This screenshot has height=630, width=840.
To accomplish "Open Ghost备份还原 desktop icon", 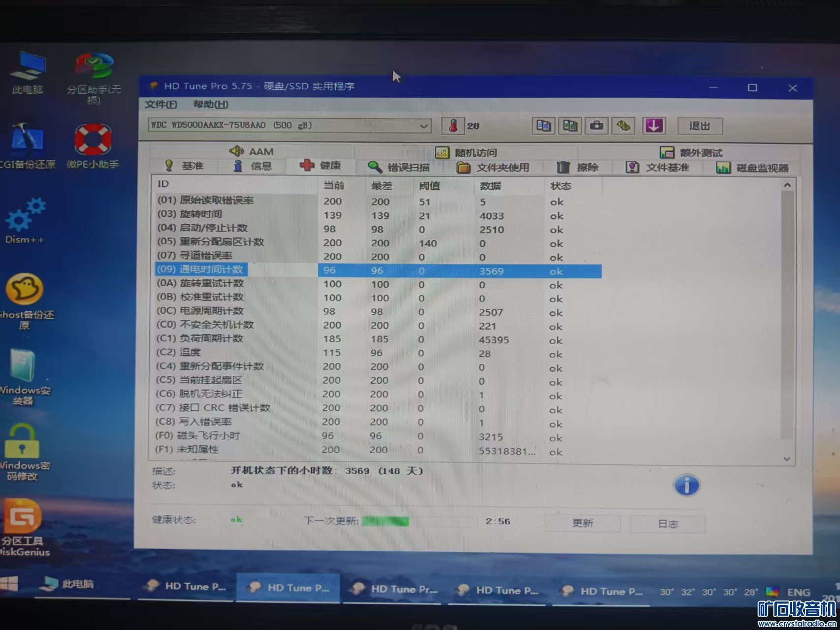I will click(x=25, y=301).
